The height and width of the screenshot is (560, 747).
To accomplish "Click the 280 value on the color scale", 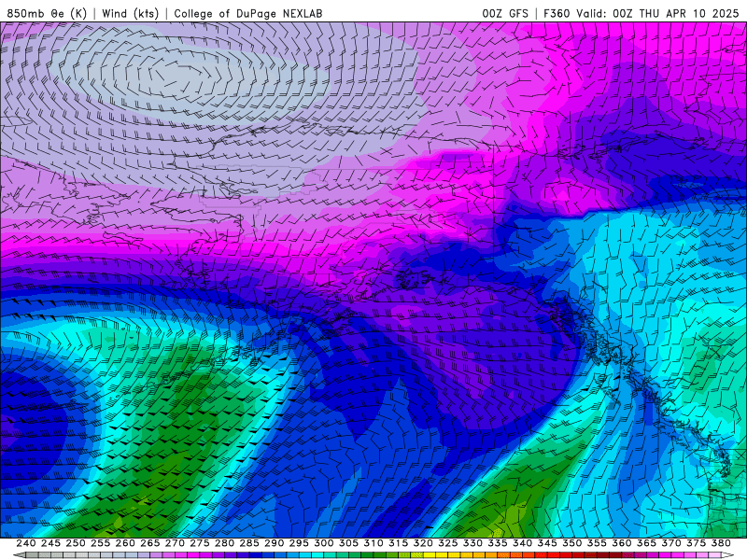I will (x=224, y=543).
